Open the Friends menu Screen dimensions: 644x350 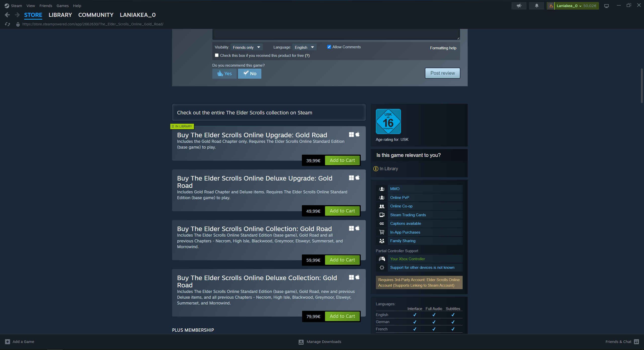(x=46, y=6)
